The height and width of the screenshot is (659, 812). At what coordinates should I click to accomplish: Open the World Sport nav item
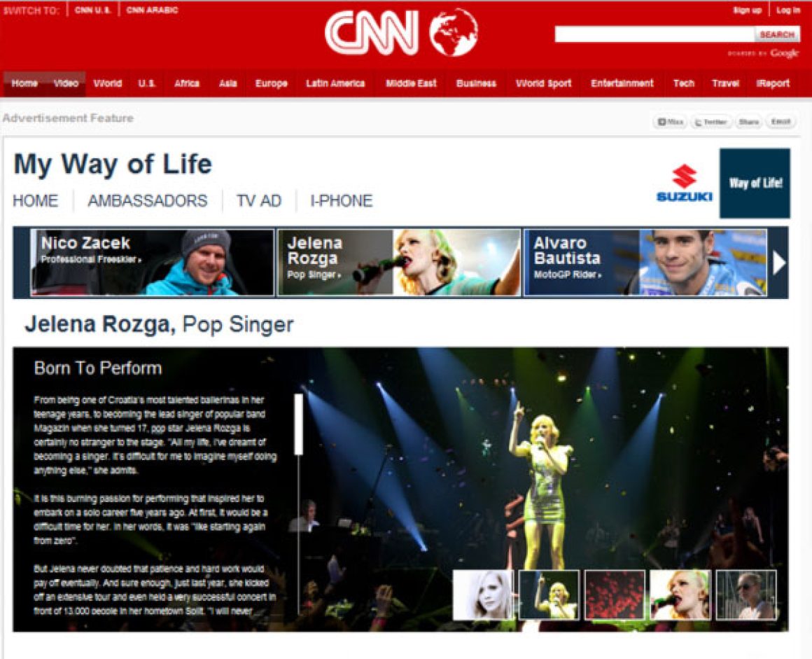coord(544,83)
